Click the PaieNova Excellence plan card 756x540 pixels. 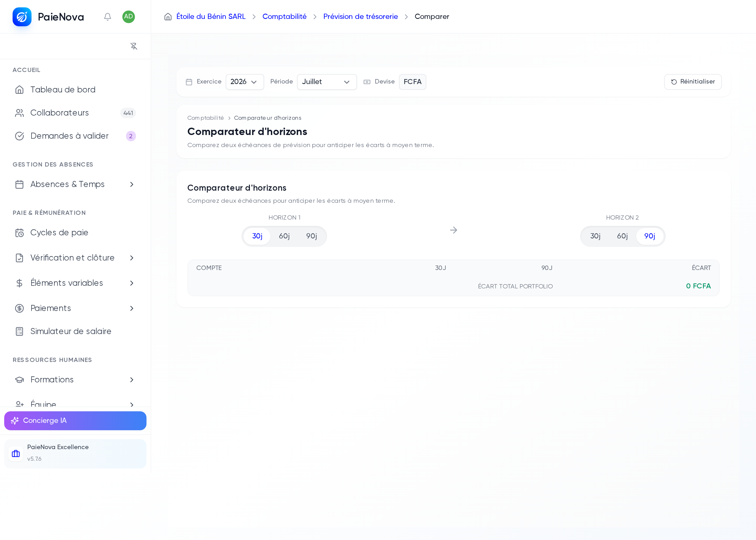click(x=75, y=454)
